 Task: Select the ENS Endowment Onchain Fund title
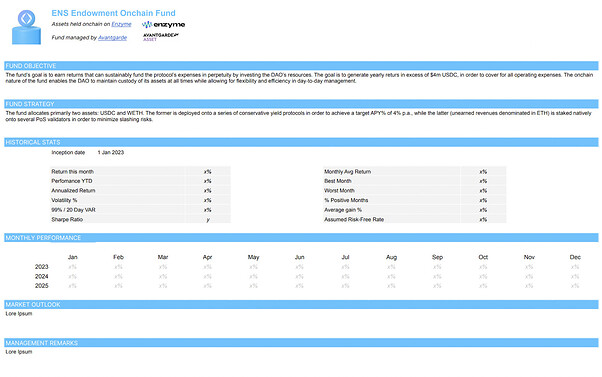113,13
